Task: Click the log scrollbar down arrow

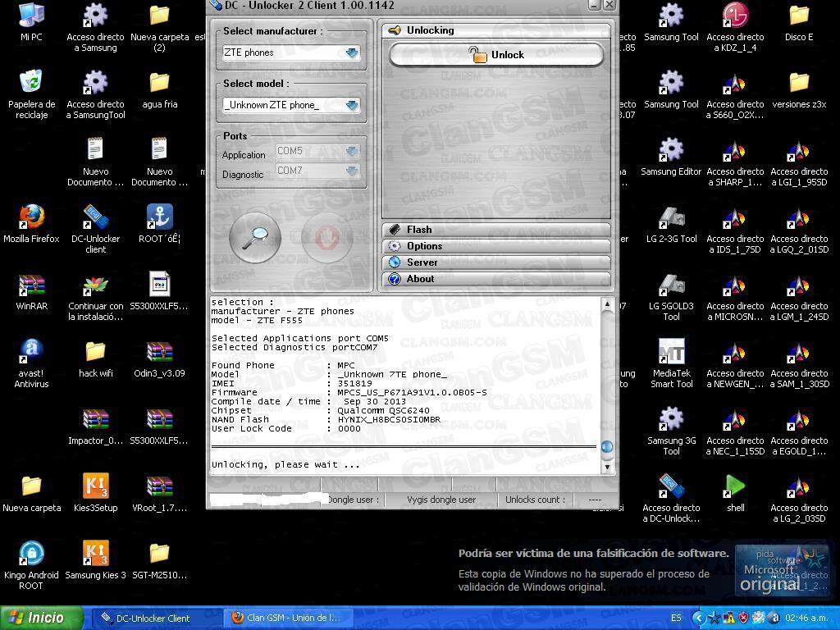Action: [x=607, y=467]
